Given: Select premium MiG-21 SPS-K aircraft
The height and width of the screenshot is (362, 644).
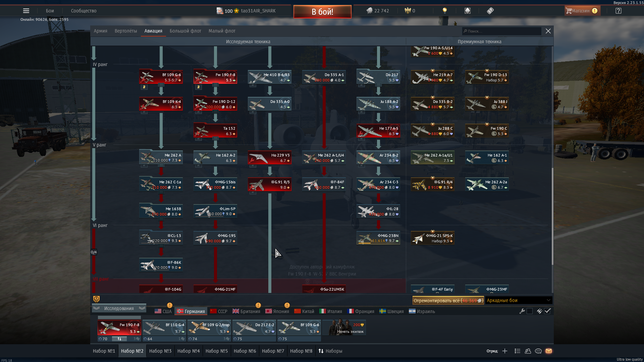Looking at the screenshot, I should pyautogui.click(x=433, y=238).
